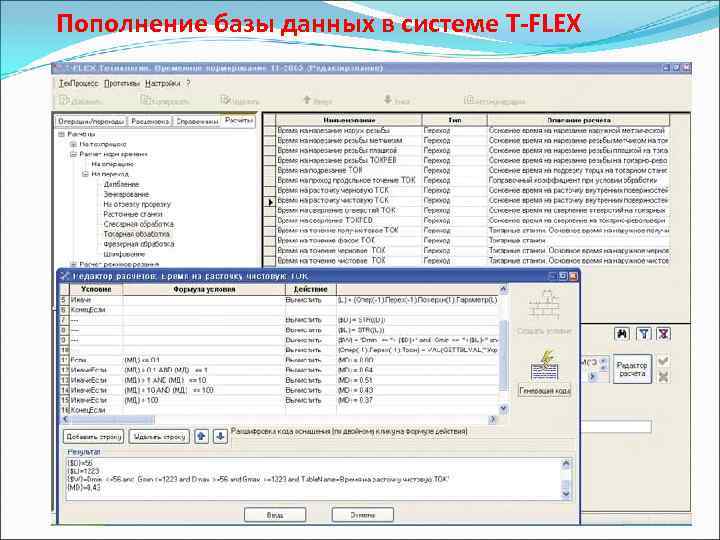Screen dimensions: 720x540
Task: Click the Условие column header in editor
Action: coord(96,289)
